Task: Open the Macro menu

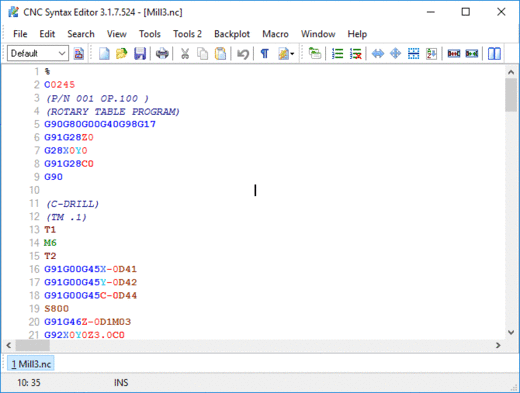Action: (275, 34)
